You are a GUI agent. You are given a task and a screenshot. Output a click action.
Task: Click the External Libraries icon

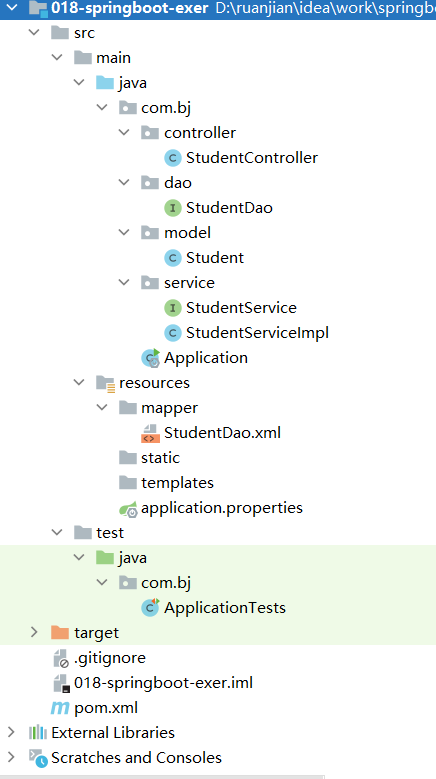38,733
